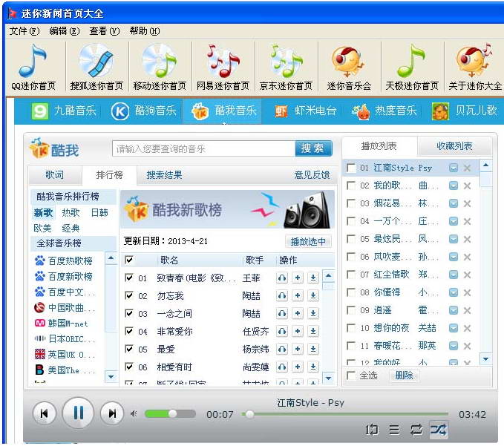Screen dimensions: 504x446
Task: Enable loop repeat mode icon
Action: click(x=416, y=430)
